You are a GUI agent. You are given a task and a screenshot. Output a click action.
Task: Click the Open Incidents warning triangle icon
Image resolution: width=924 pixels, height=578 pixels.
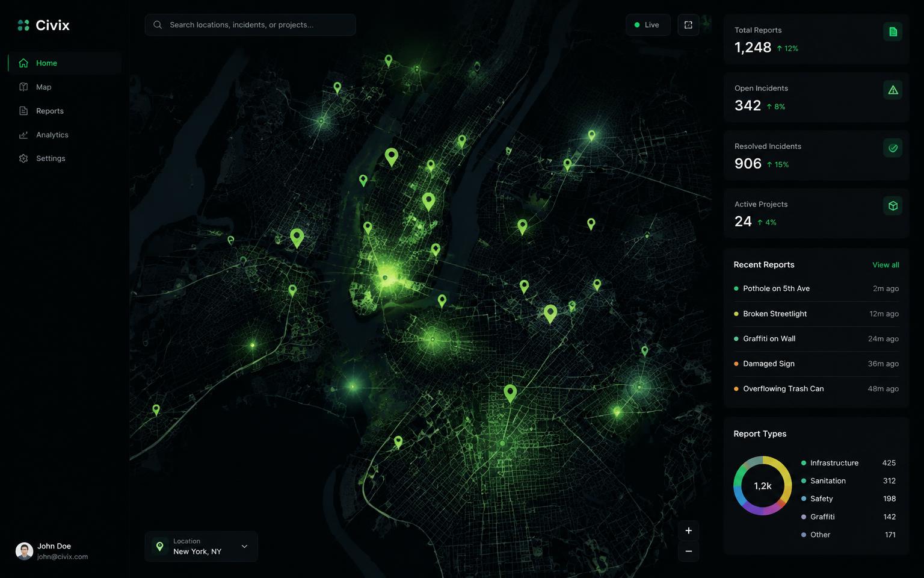click(893, 90)
